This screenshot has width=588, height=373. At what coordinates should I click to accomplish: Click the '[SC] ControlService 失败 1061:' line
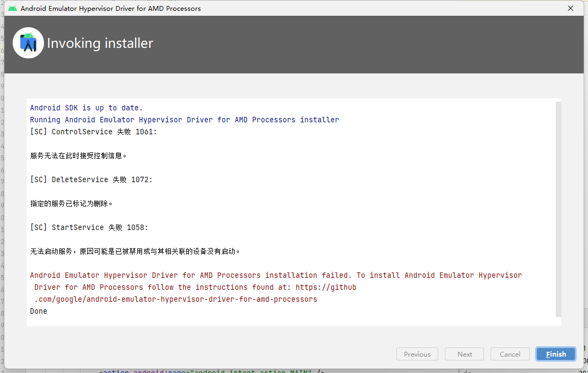click(94, 132)
